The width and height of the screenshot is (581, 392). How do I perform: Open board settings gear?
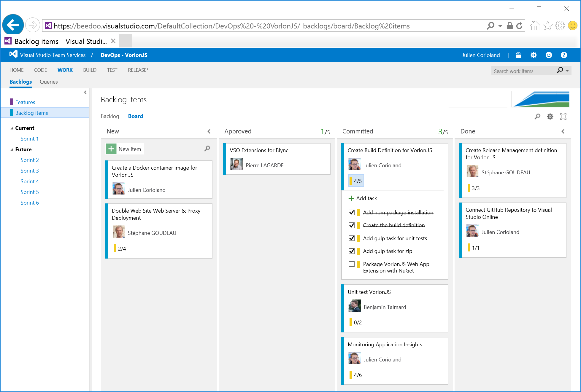[550, 117]
